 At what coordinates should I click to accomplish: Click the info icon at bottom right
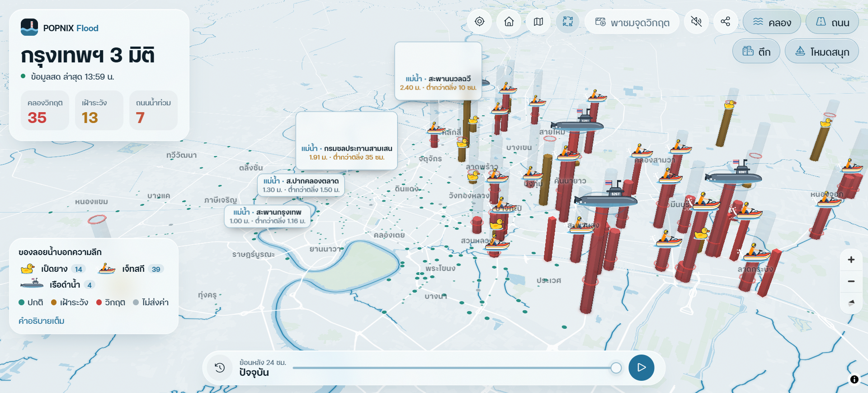[854, 379]
